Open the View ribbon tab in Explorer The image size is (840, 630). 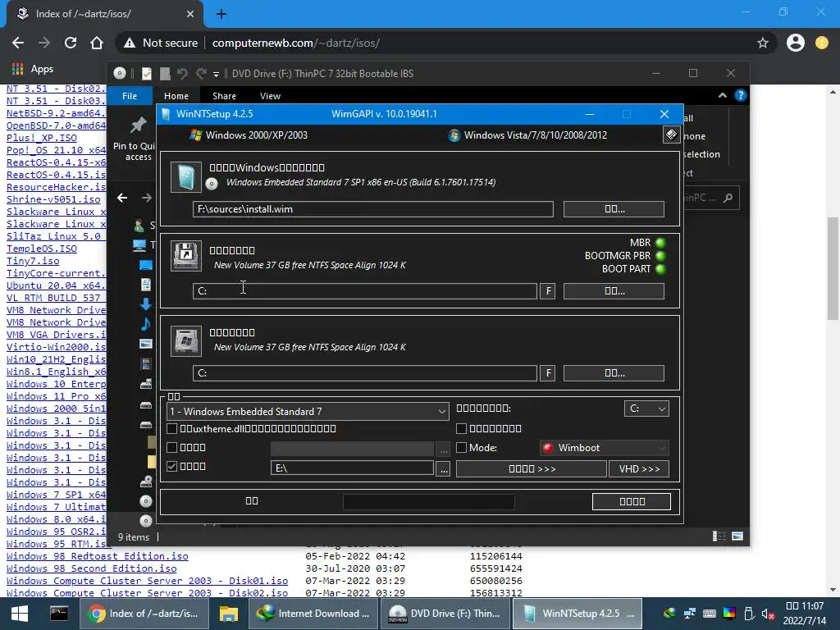[270, 96]
